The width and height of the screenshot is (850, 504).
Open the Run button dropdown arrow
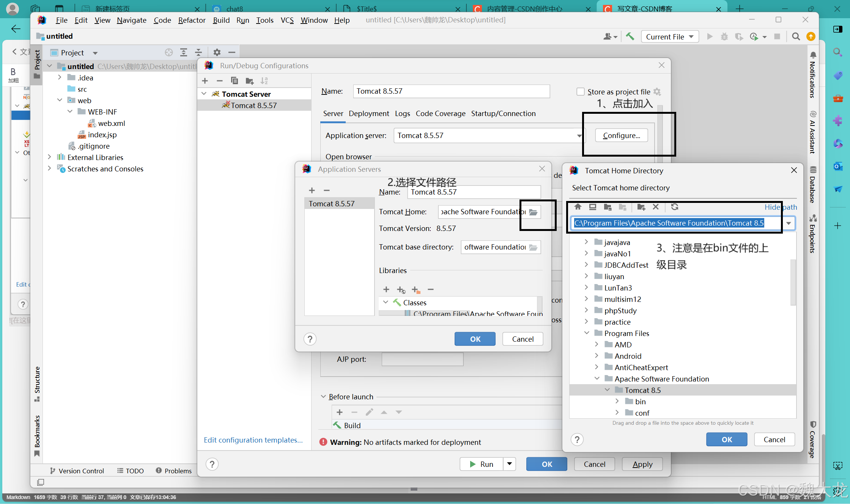click(x=510, y=464)
